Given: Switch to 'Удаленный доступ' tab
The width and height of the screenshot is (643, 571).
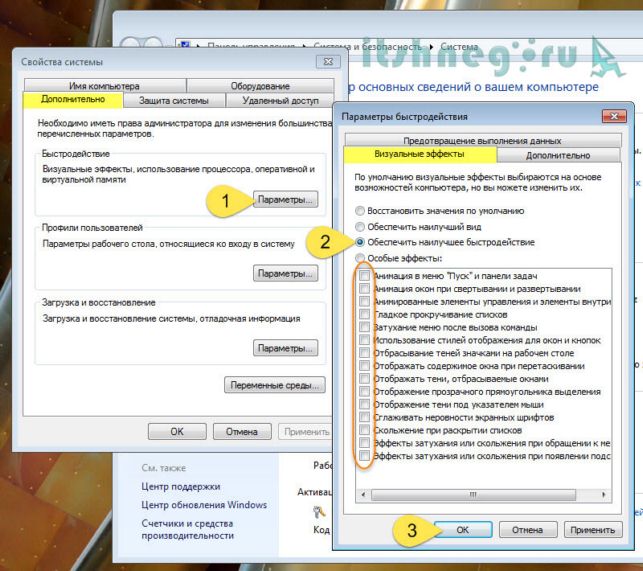Looking at the screenshot, I should [280, 100].
